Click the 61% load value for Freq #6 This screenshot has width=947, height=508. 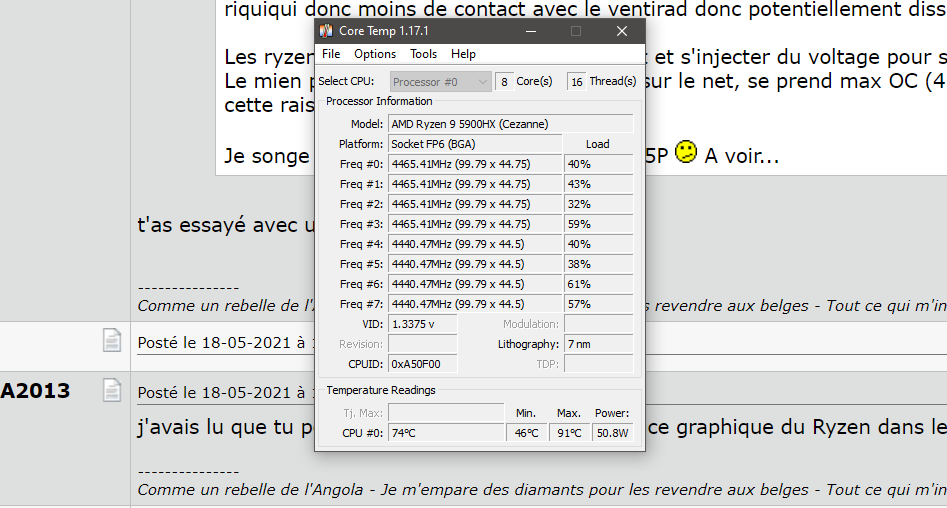[599, 284]
